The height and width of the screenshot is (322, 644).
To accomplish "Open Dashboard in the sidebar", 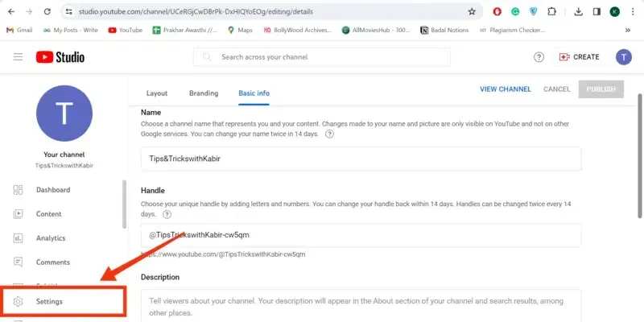I will [x=53, y=190].
